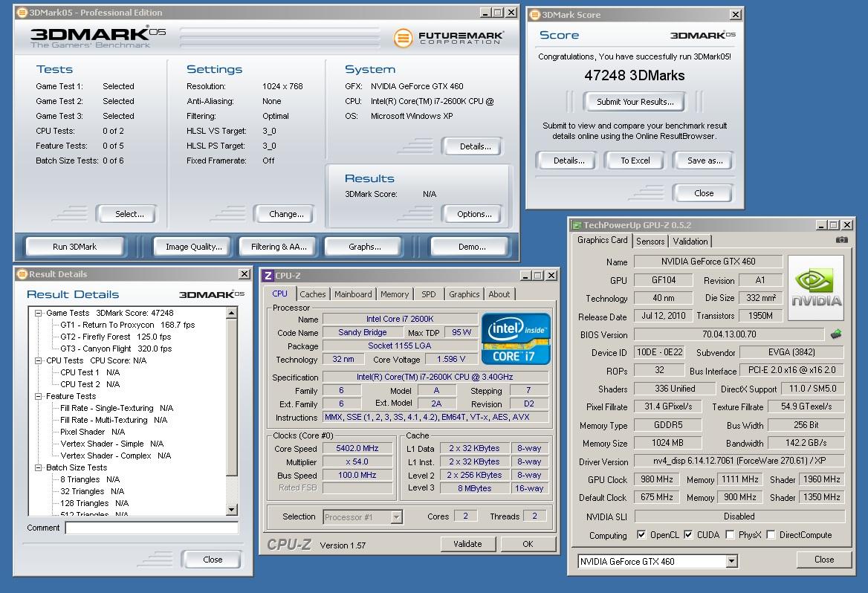Click Validate in CPU-Z
Screen dimensions: 868x593
(x=467, y=544)
